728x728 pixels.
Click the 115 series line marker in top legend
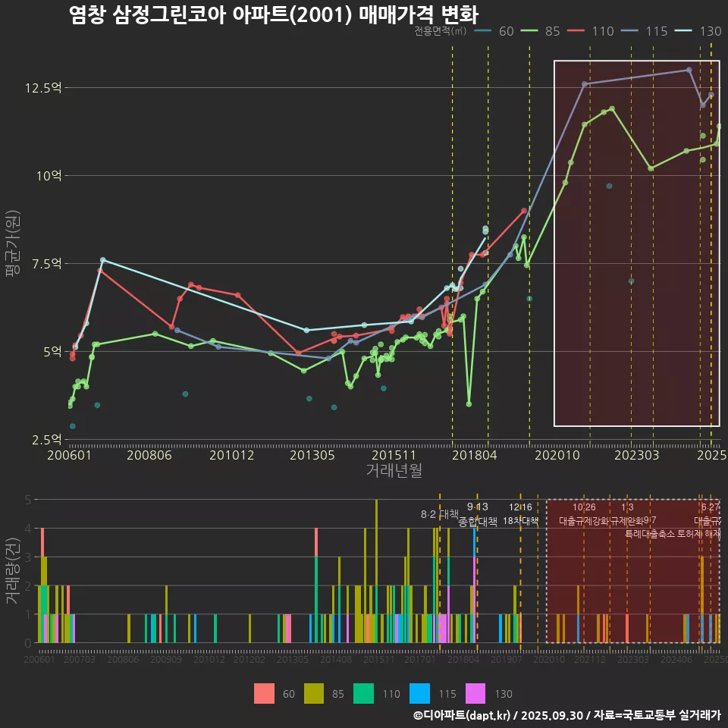630,31
